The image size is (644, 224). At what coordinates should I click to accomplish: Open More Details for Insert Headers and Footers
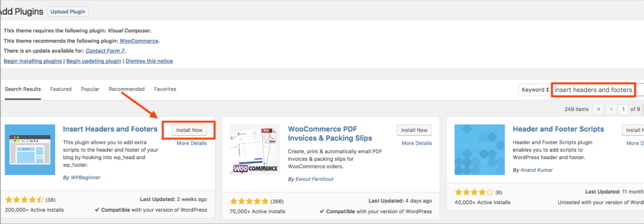click(x=191, y=143)
